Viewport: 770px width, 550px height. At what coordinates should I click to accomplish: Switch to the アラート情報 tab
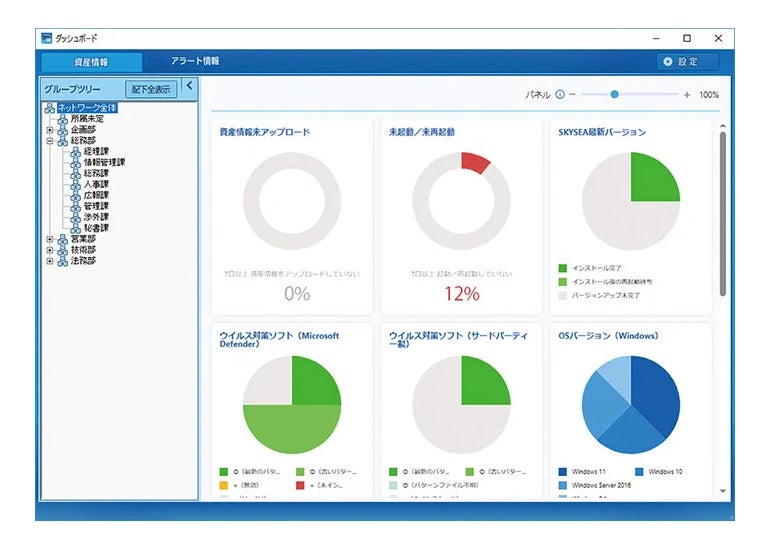coord(195,61)
